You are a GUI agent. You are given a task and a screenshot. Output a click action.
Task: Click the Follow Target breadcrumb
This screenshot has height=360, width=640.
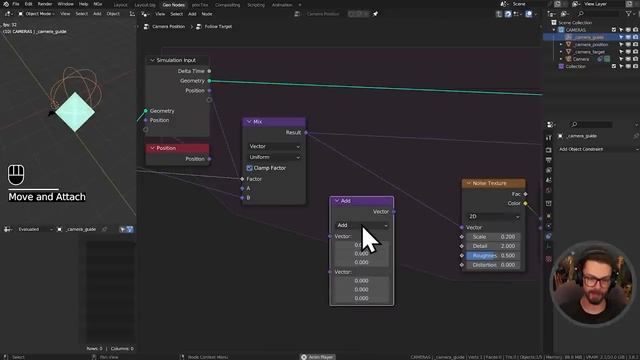218,27
